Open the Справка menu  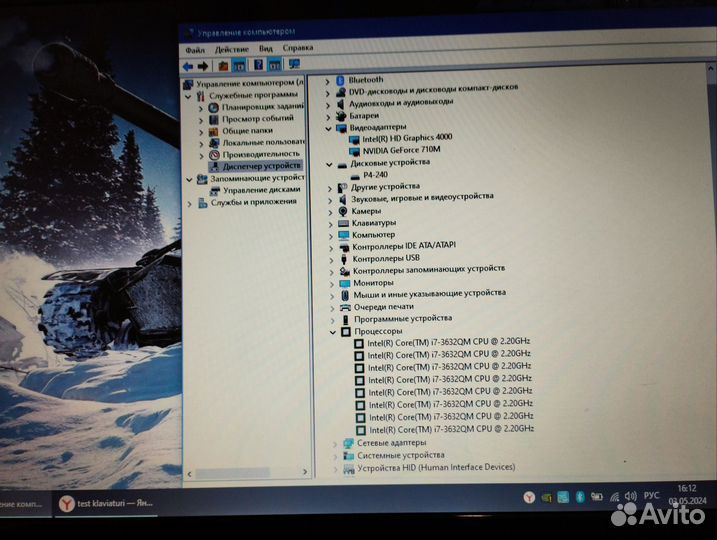(x=297, y=47)
